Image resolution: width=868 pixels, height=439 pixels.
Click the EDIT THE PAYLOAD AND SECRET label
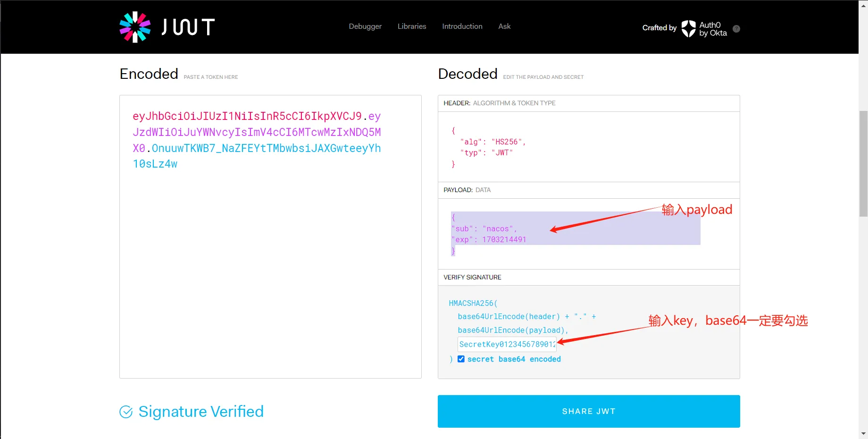(x=543, y=76)
